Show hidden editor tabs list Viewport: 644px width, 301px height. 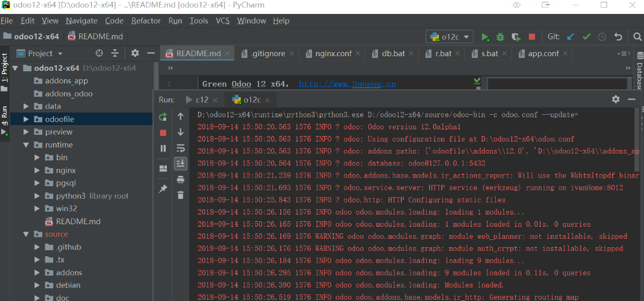624,53
